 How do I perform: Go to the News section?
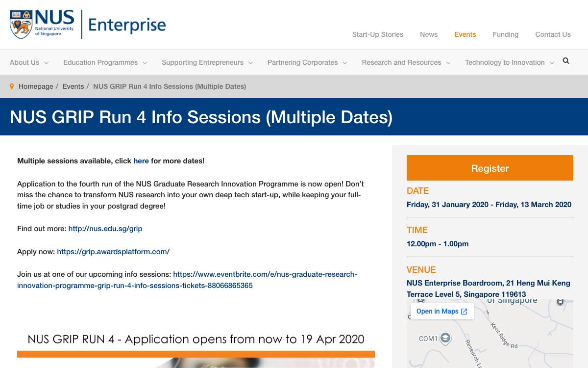[429, 34]
